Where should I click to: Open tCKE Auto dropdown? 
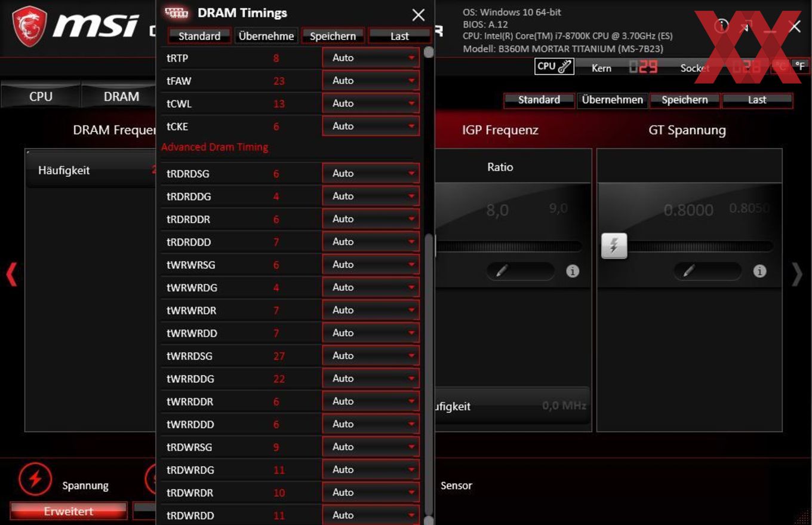click(x=371, y=126)
